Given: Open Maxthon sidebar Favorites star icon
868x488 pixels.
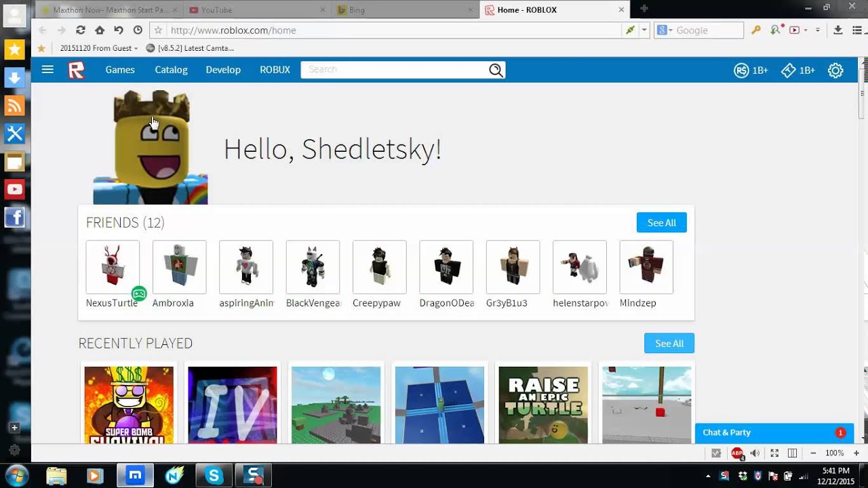Looking at the screenshot, I should point(14,49).
